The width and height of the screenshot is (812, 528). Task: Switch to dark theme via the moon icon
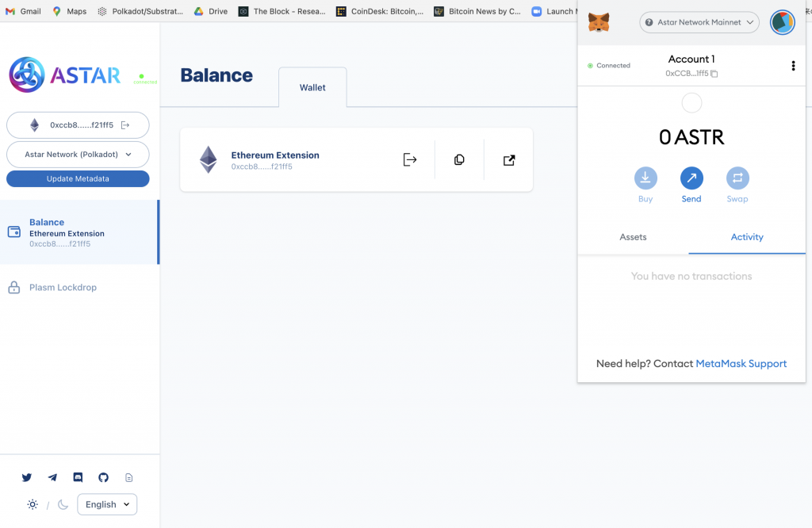(x=63, y=504)
